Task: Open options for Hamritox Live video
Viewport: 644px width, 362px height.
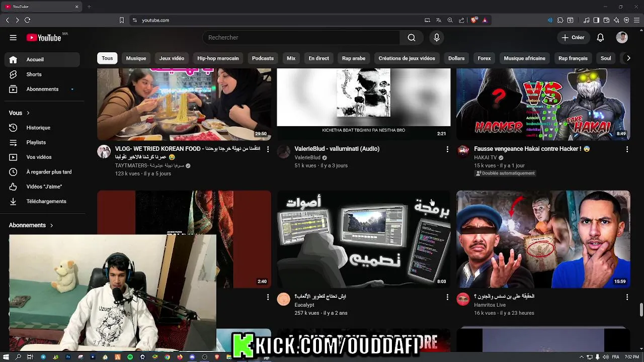Action: point(627,297)
